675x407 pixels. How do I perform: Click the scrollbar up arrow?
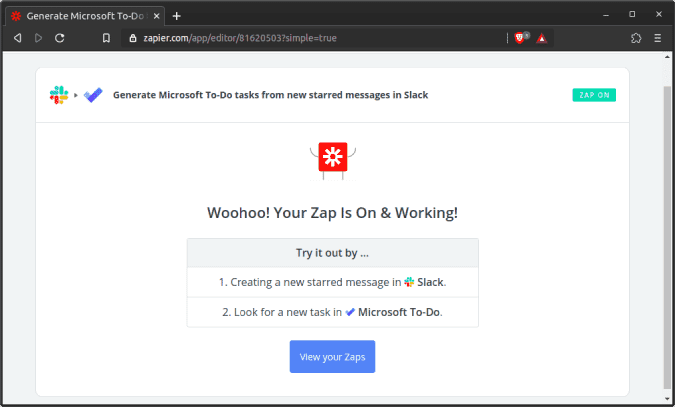click(667, 57)
